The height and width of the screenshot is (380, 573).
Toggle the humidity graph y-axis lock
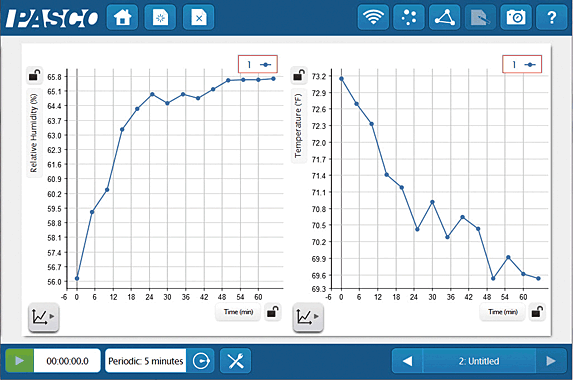coord(34,76)
